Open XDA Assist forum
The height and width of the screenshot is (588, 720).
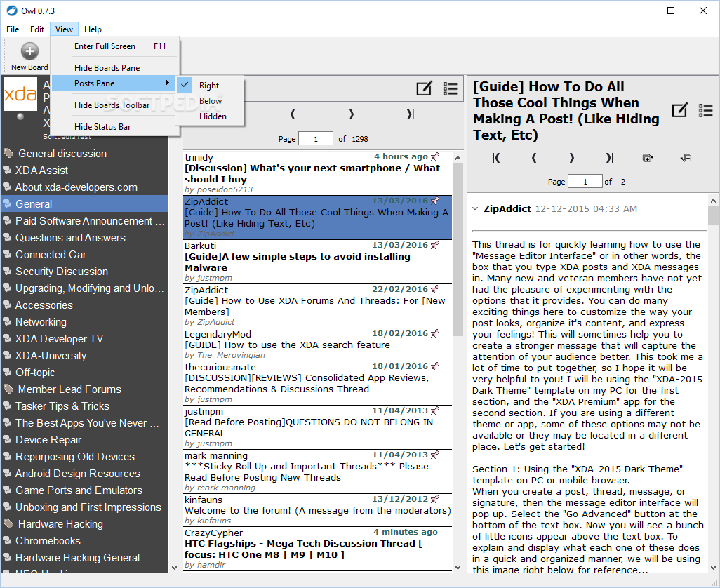click(x=85, y=171)
